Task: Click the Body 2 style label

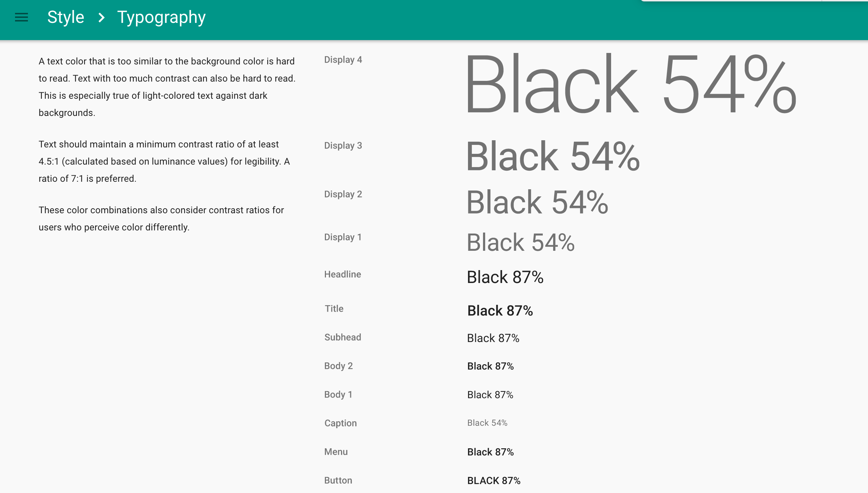Action: [x=338, y=366]
